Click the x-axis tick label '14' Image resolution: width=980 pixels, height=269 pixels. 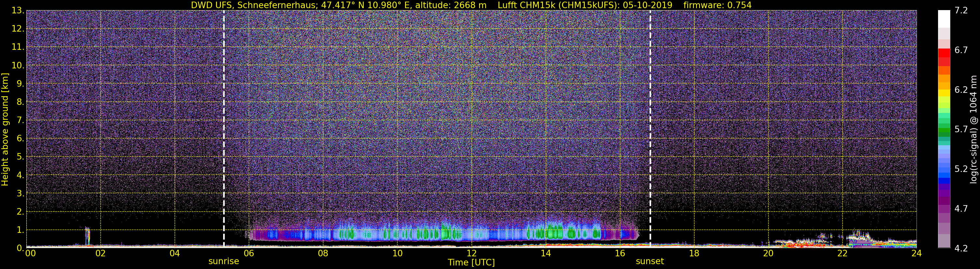(x=545, y=253)
